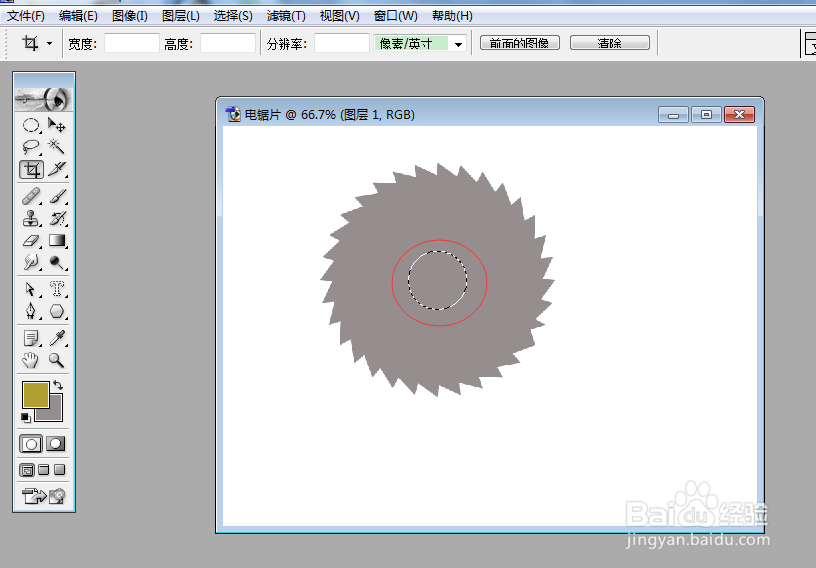Switch to Quick Mask mode
This screenshot has width=816, height=568.
coord(56,444)
